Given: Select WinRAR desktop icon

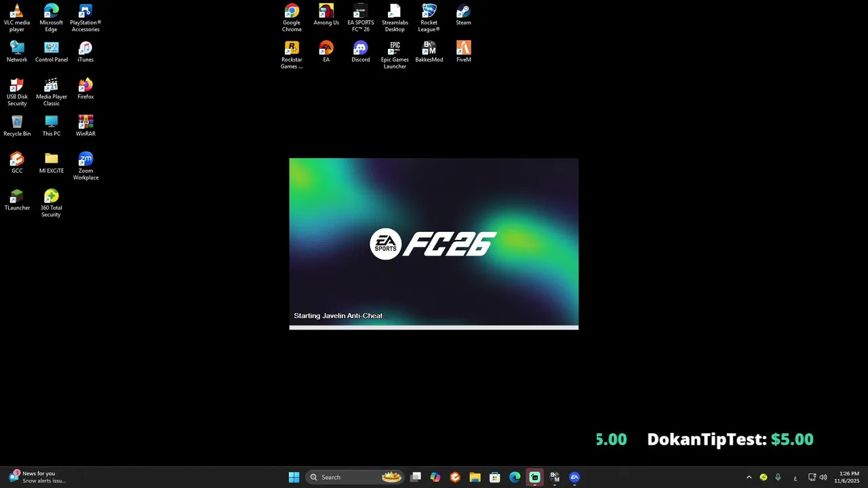Looking at the screenshot, I should [x=85, y=126].
